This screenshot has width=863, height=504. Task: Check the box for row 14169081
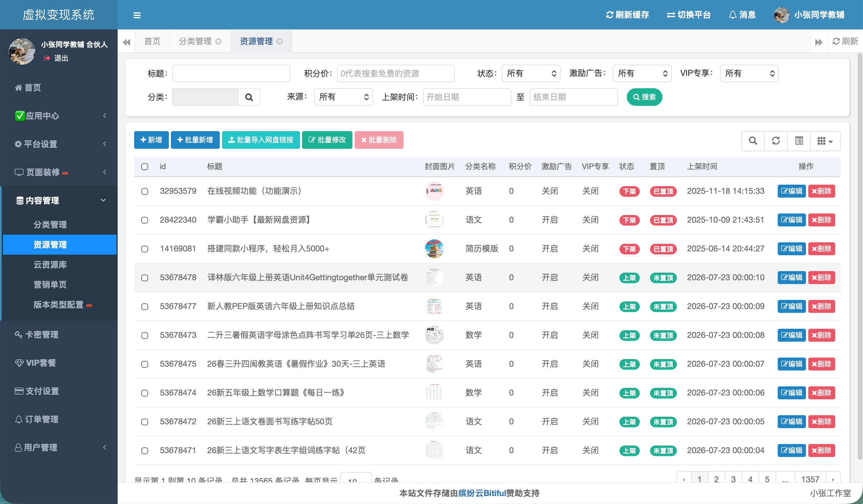[145, 249]
